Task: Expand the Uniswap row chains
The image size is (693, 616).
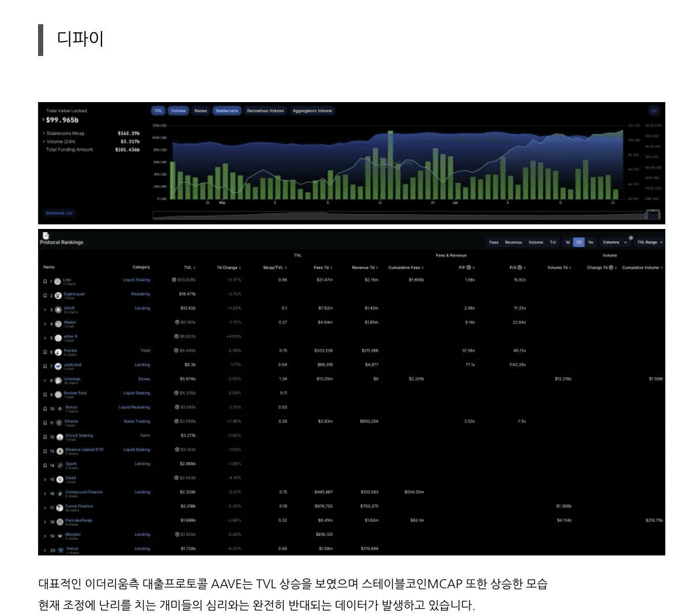Action: (x=45, y=380)
